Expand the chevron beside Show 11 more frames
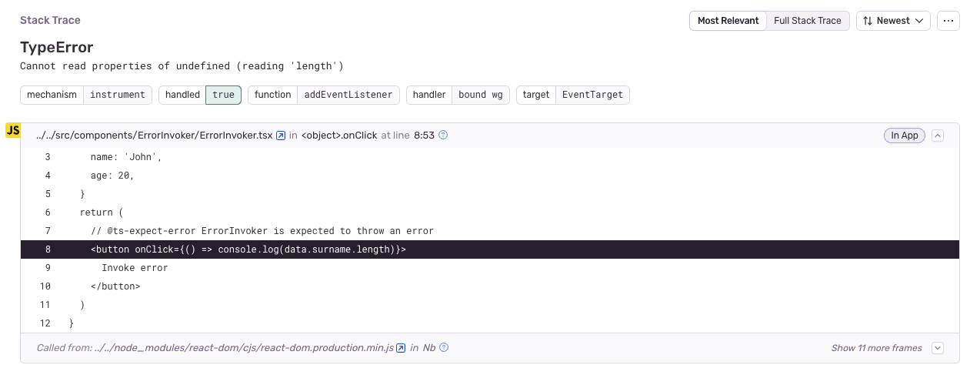Screen dimensions: 980x385 pos(938,348)
